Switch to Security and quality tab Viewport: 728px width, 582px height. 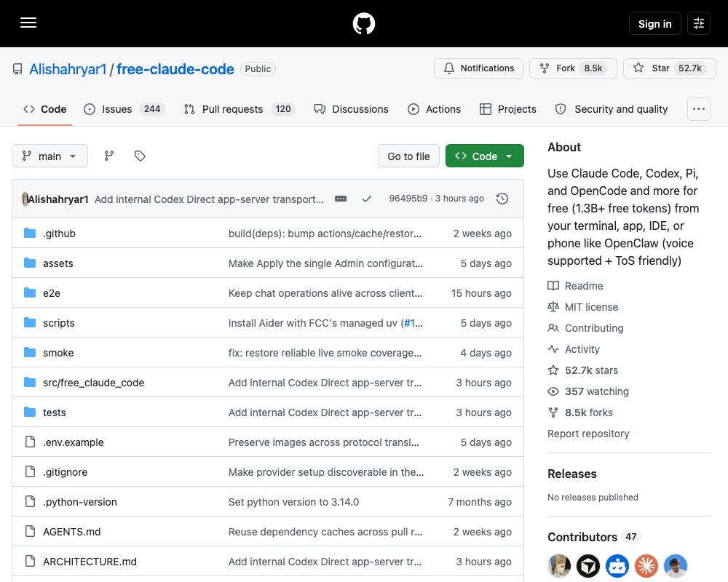(x=611, y=109)
